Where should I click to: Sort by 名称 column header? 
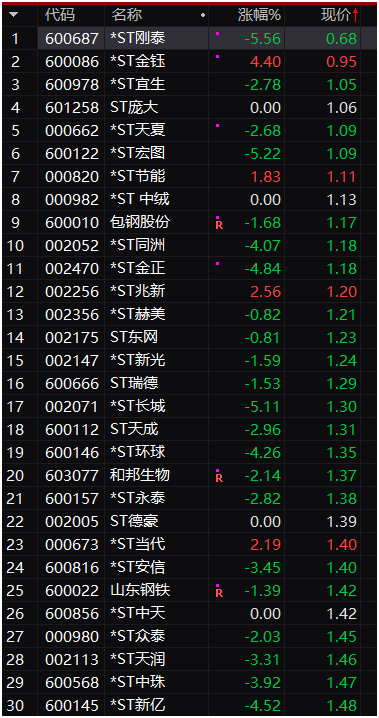pos(126,15)
